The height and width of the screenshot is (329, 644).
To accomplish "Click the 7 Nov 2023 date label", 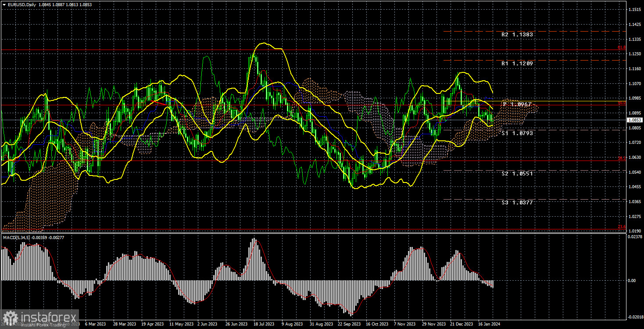I will 405,324.
